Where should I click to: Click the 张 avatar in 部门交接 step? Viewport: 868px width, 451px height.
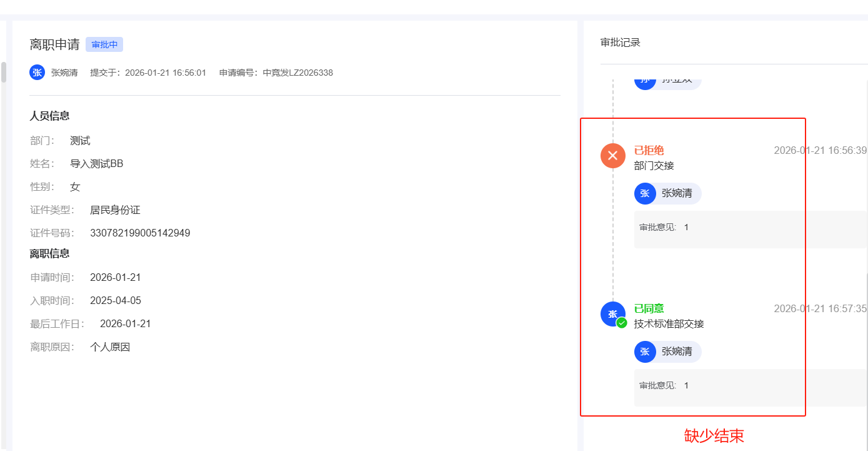[x=645, y=194]
